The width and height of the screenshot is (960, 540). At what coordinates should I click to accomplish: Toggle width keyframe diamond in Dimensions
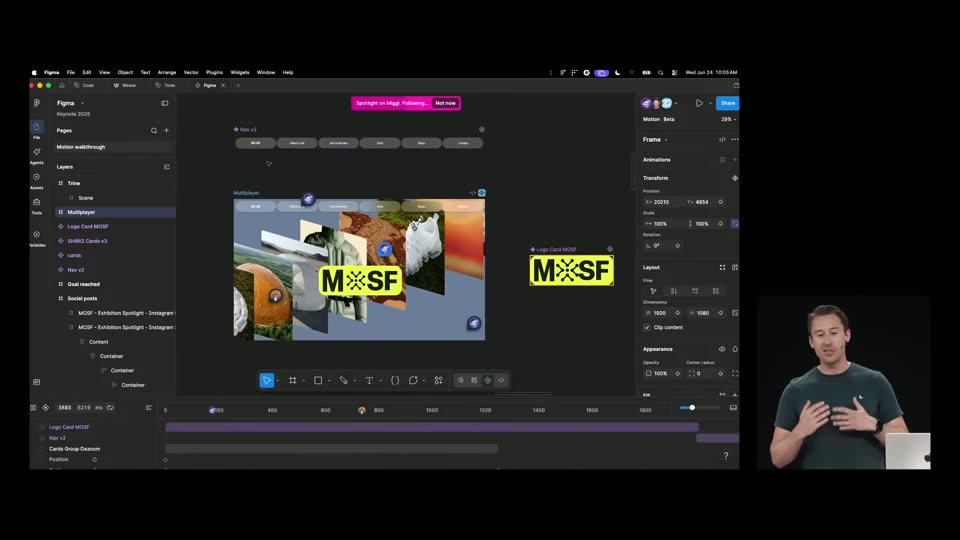click(x=677, y=313)
